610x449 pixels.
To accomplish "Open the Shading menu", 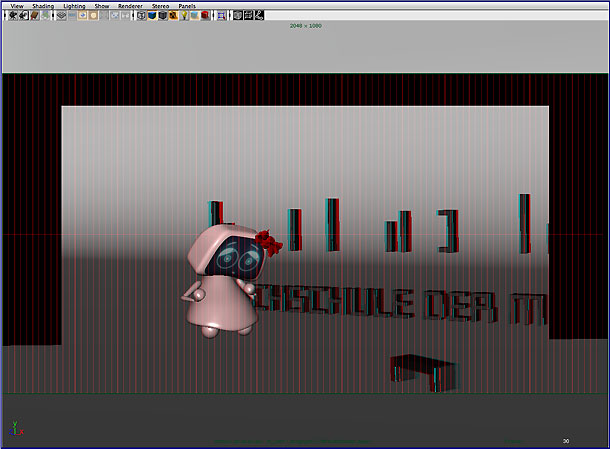I will (x=43, y=6).
